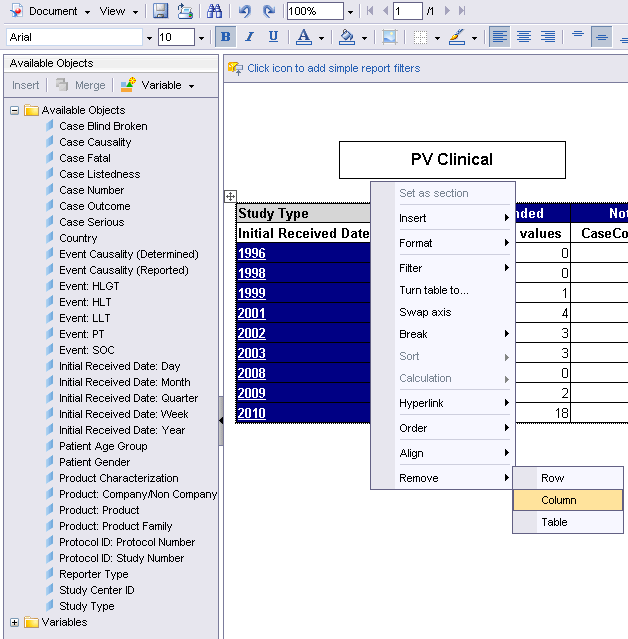Screen dimensions: 628x639
Task: Click the panel collapse arrow handle
Action: 221,421
